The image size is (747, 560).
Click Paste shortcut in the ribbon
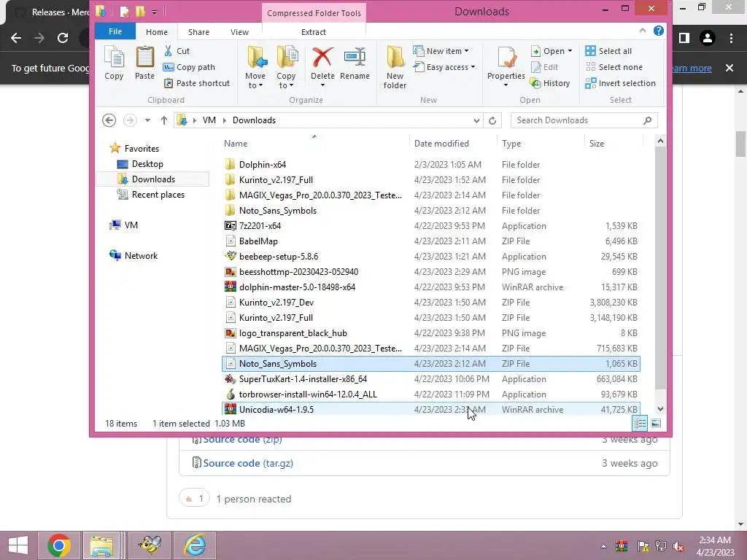[x=197, y=83]
